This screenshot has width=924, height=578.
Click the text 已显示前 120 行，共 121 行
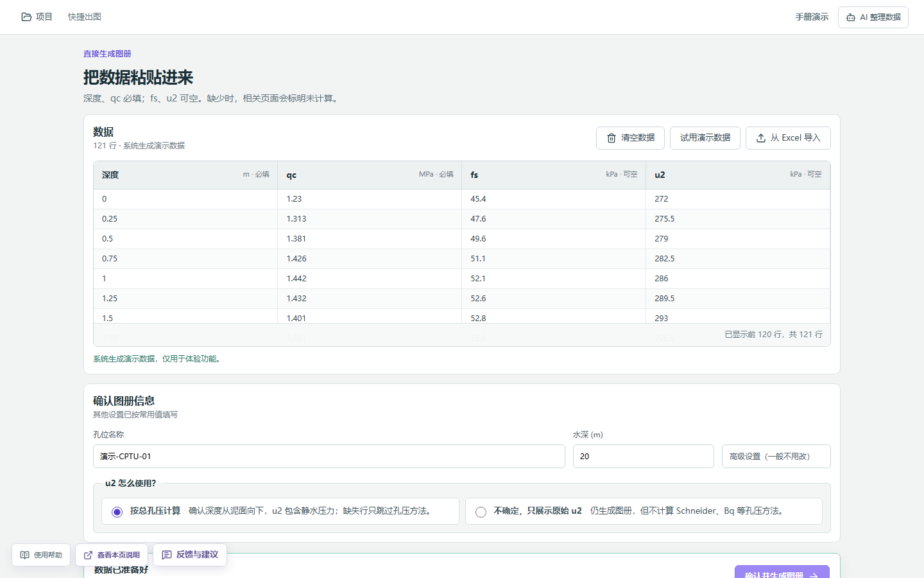[773, 335]
